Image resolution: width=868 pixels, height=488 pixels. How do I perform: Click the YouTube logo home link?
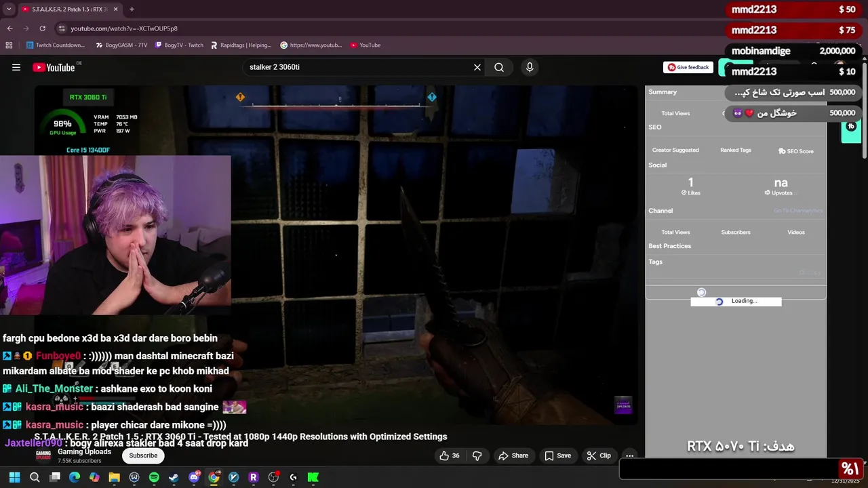point(54,67)
